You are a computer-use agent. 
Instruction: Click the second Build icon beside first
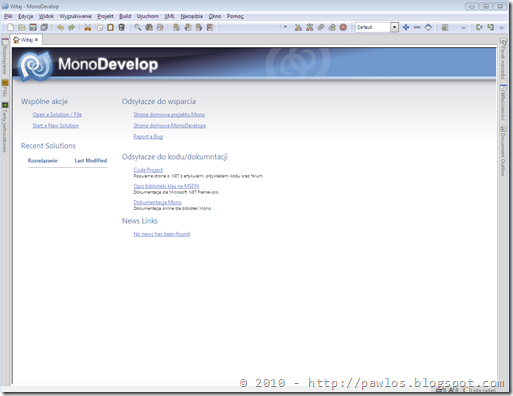point(310,27)
